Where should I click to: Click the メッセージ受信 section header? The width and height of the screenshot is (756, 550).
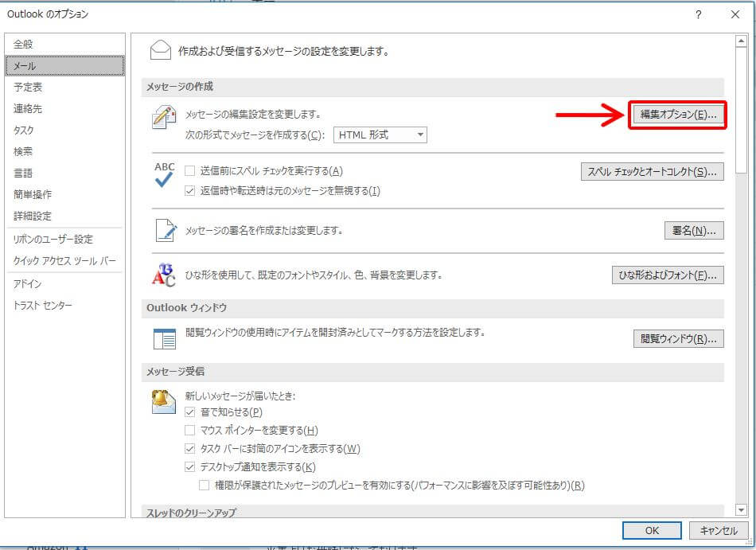click(433, 372)
